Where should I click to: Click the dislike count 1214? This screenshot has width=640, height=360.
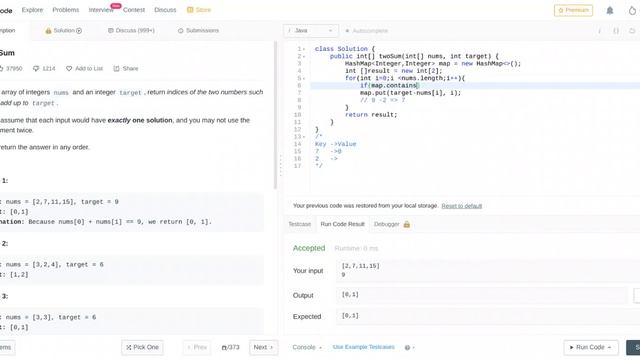click(44, 69)
